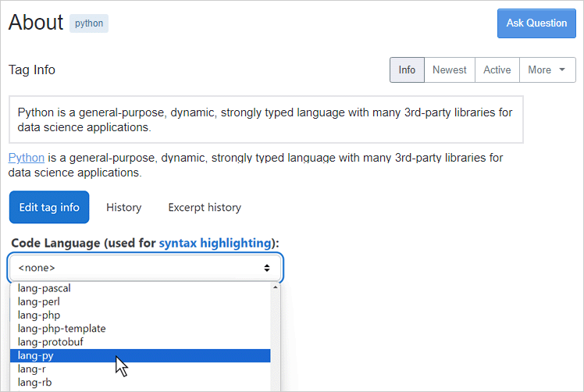Viewport: 584px width, 392px height.
Task: Choose lang-perl from the list
Action: [x=39, y=301]
